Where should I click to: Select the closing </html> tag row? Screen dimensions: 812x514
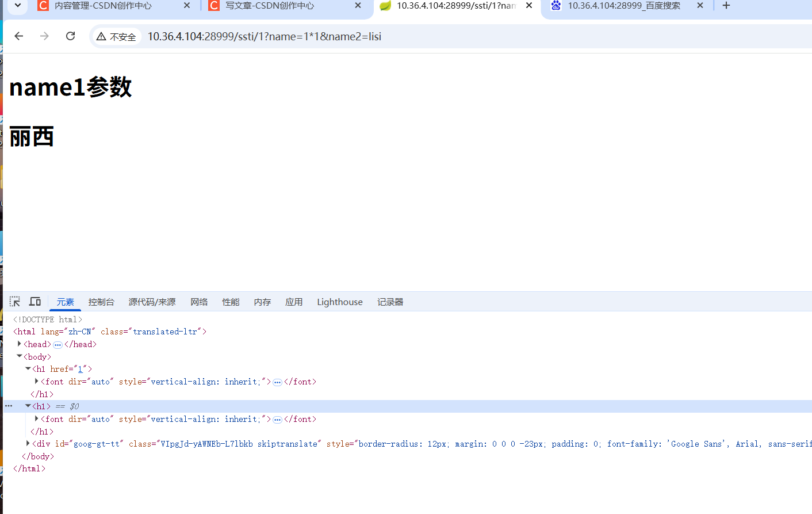29,469
